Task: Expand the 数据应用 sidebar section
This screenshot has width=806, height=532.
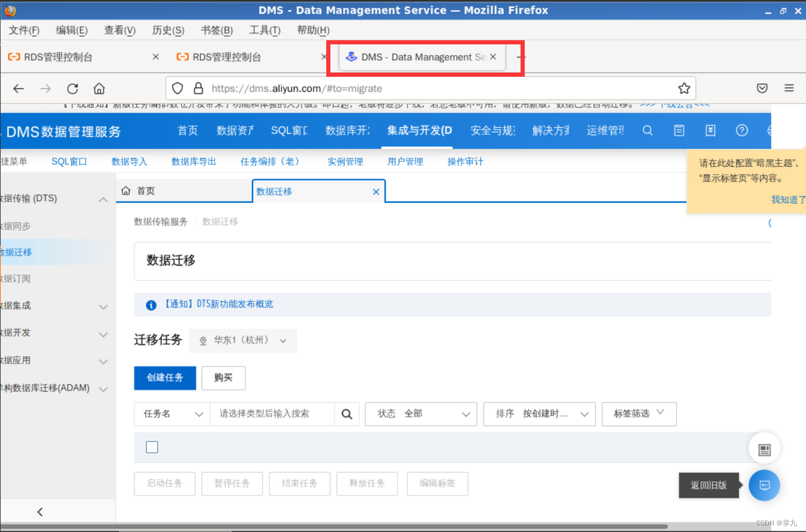Action: pos(103,362)
